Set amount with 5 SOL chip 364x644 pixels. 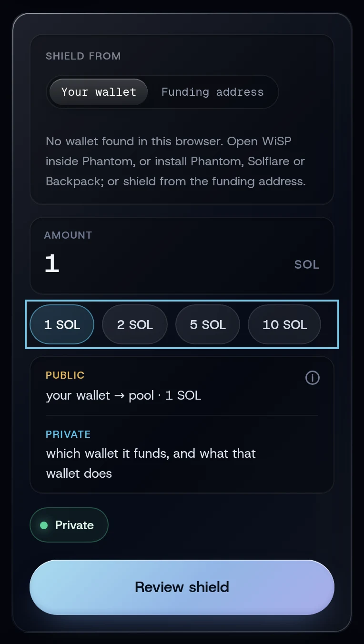coord(208,324)
